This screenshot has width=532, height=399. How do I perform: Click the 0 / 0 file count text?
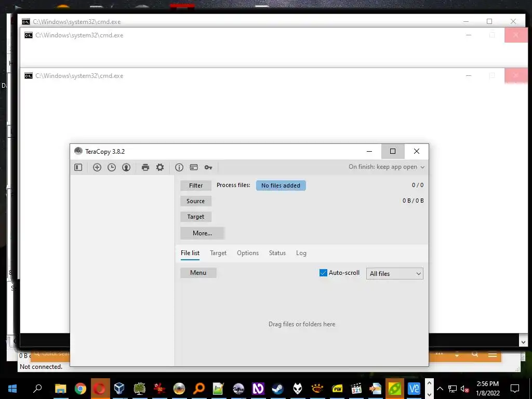418,185
